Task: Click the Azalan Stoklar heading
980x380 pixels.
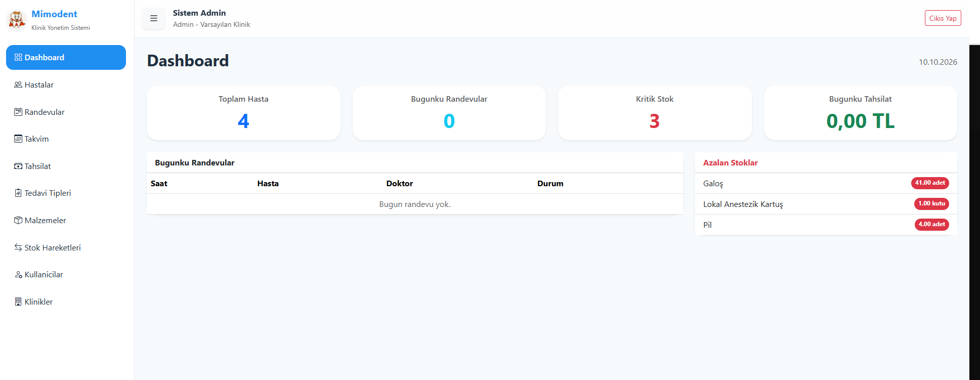Action: click(x=730, y=163)
